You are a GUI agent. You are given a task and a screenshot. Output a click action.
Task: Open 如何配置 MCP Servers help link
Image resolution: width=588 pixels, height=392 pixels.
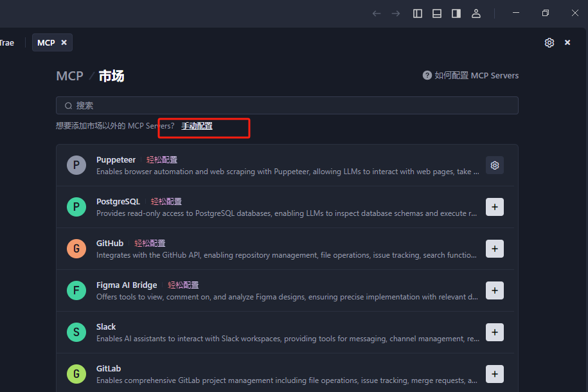click(x=470, y=75)
